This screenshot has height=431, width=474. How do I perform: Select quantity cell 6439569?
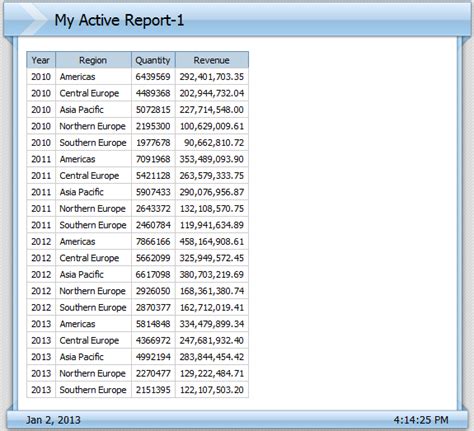[153, 77]
